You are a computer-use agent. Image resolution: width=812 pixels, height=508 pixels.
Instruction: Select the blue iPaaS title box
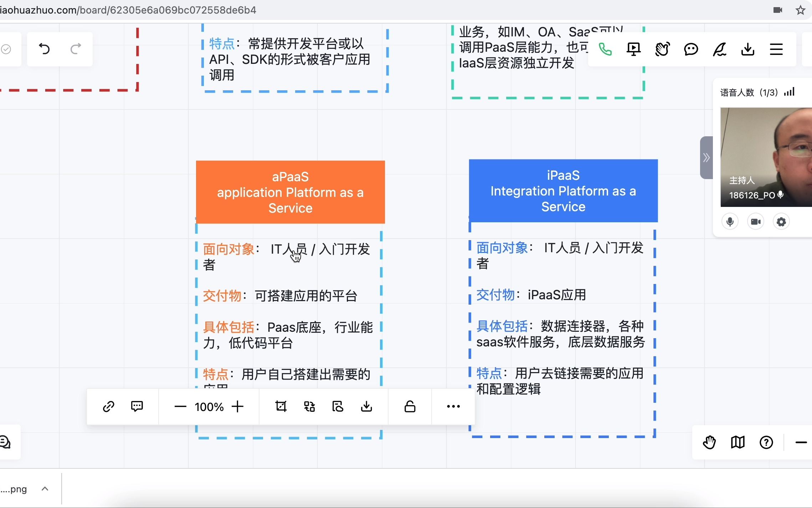[x=563, y=191]
